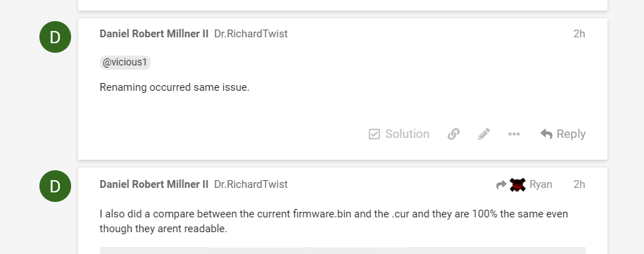This screenshot has width=644, height=254.
Task: Click the first green D avatar
Action: (55, 37)
